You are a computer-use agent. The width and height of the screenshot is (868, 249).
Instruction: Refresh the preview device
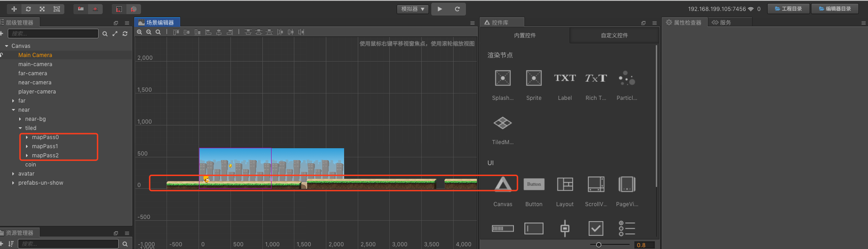(x=457, y=9)
